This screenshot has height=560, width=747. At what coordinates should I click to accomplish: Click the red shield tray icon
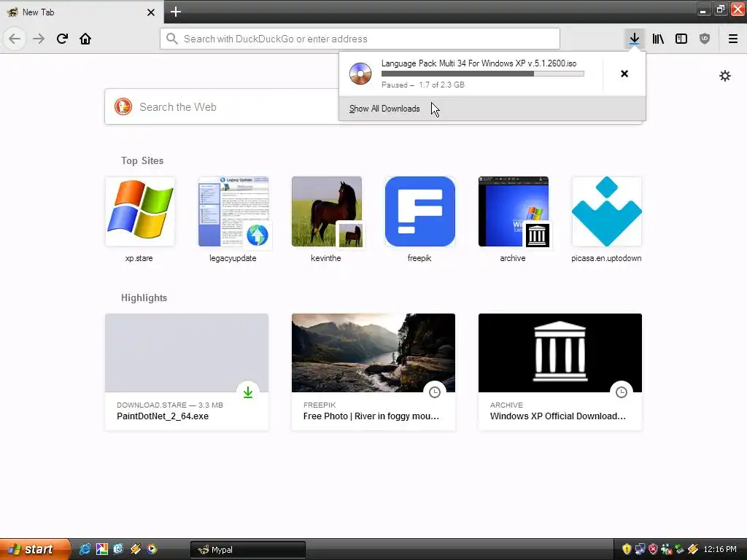tap(653, 549)
